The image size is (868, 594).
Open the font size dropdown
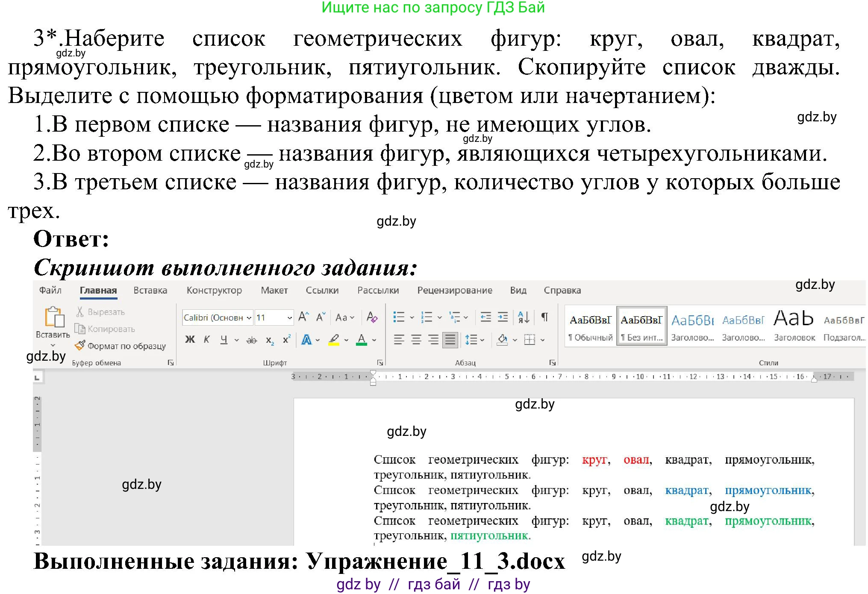[x=290, y=318]
